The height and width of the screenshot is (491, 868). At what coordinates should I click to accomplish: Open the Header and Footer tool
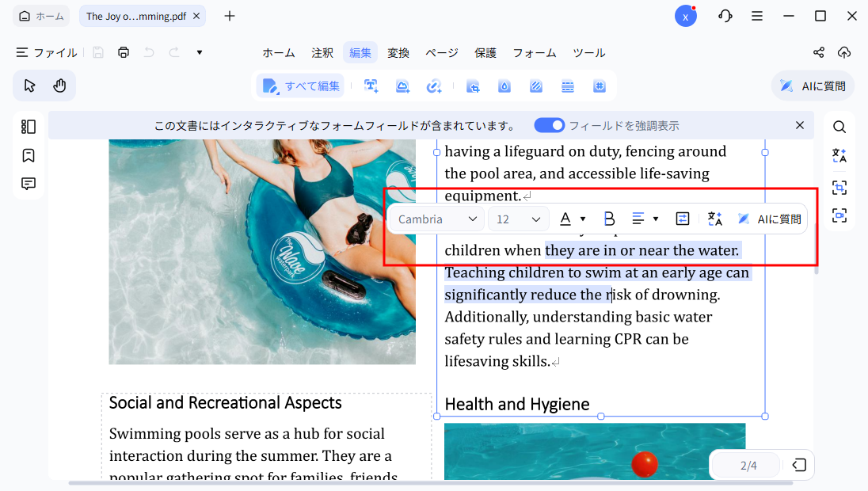[567, 86]
